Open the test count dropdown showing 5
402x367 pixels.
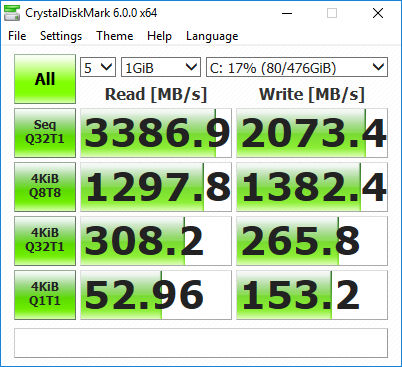98,67
